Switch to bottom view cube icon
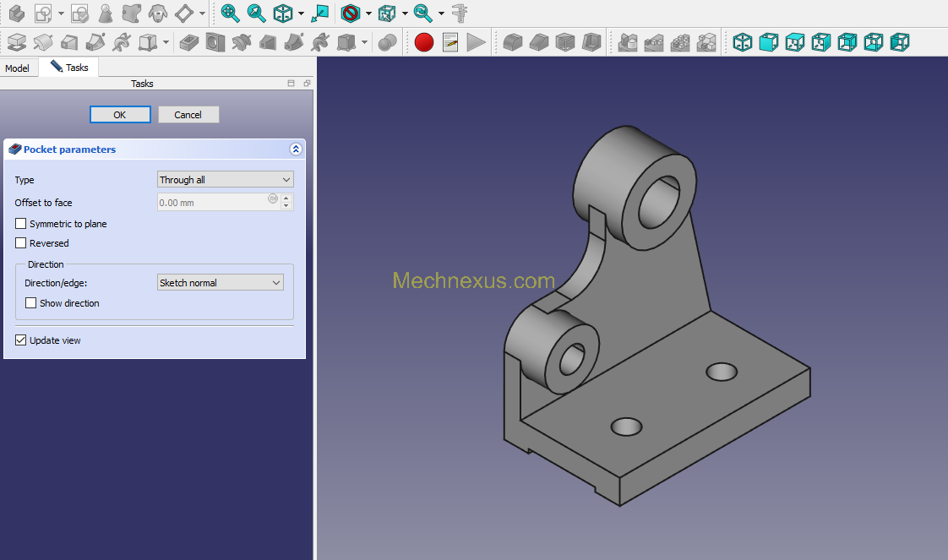This screenshot has width=948, height=560. 874,42
